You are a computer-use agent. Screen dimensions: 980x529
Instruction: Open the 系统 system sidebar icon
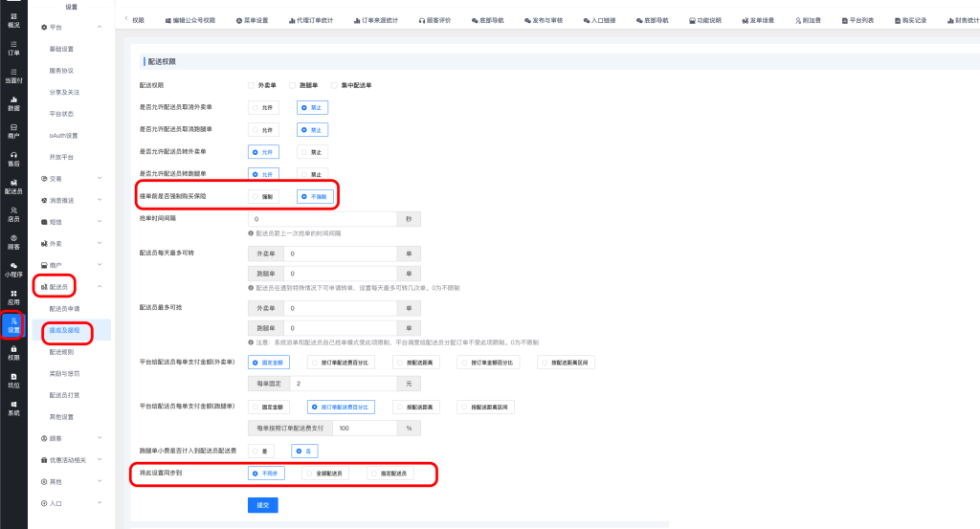[13, 408]
